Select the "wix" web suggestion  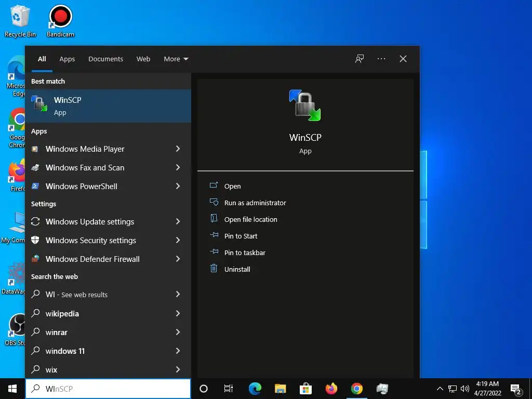pyautogui.click(x=108, y=369)
